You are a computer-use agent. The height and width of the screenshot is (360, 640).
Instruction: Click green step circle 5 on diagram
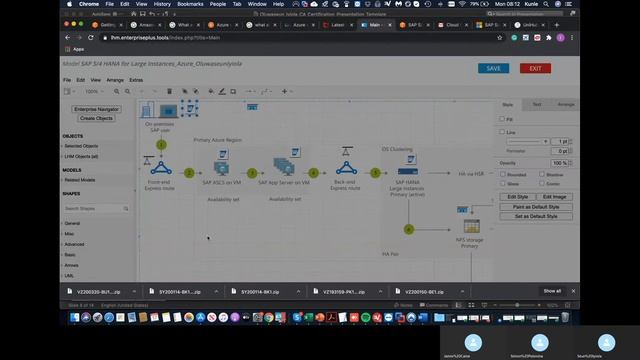point(376,173)
